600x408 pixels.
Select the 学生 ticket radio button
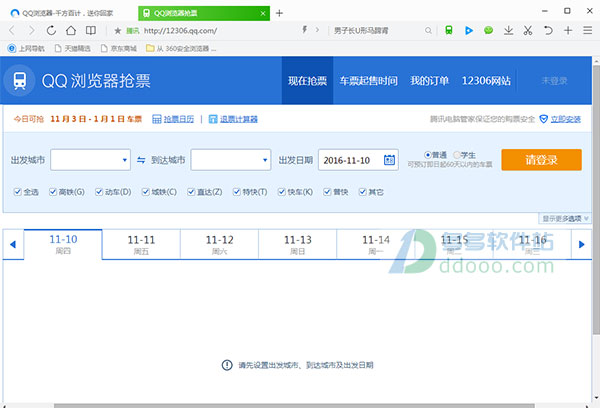click(x=457, y=155)
